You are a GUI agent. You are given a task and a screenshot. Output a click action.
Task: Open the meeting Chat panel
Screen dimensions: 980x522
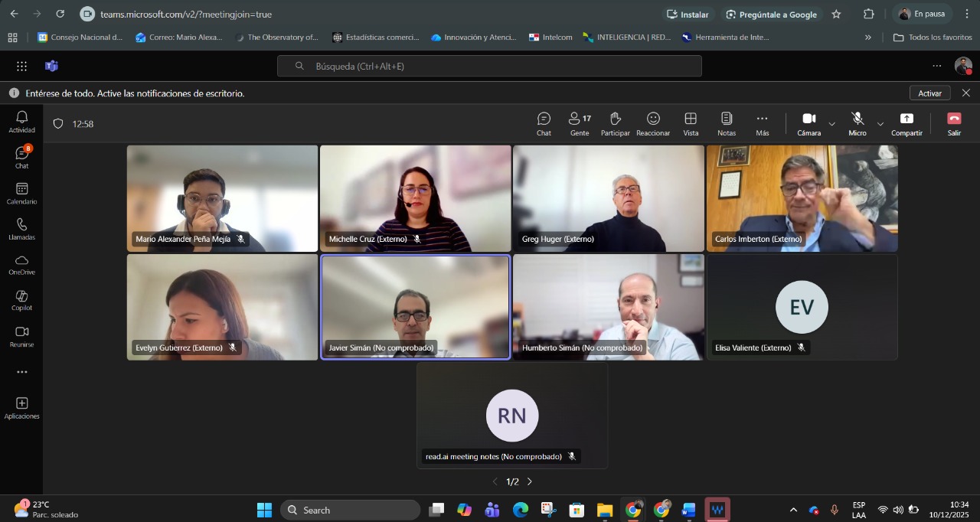(544, 123)
